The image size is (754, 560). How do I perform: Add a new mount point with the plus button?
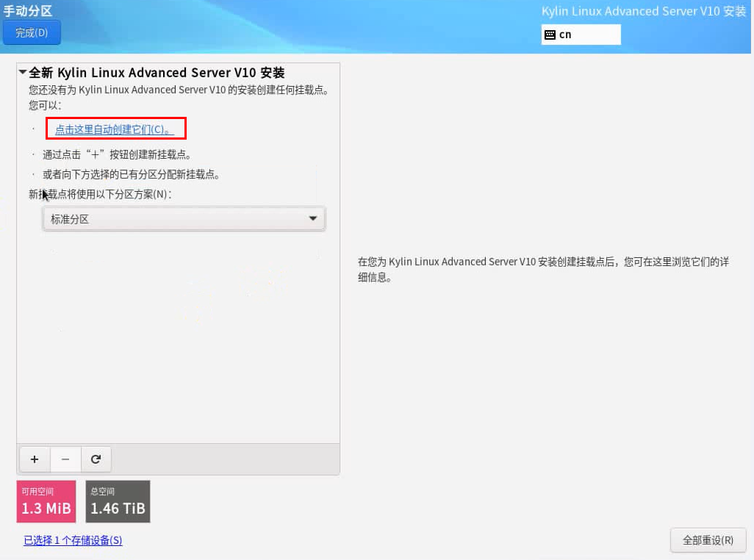(x=35, y=459)
